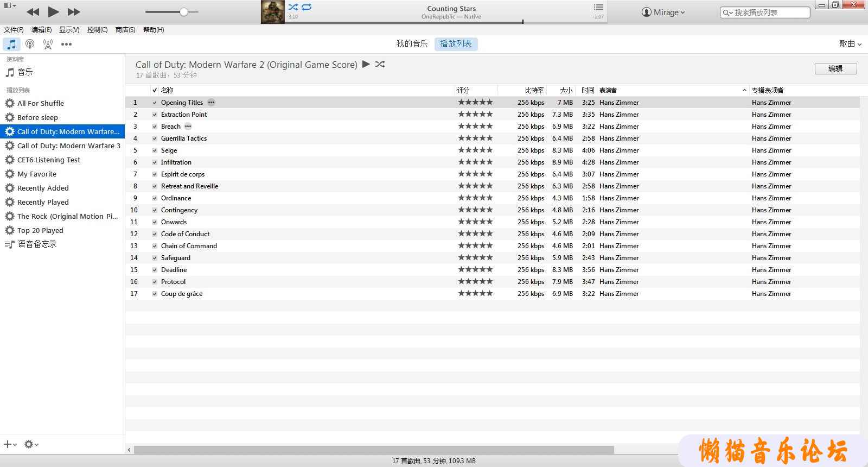Open the Up Next list icon
This screenshot has height=467, width=868.
tap(598, 7)
